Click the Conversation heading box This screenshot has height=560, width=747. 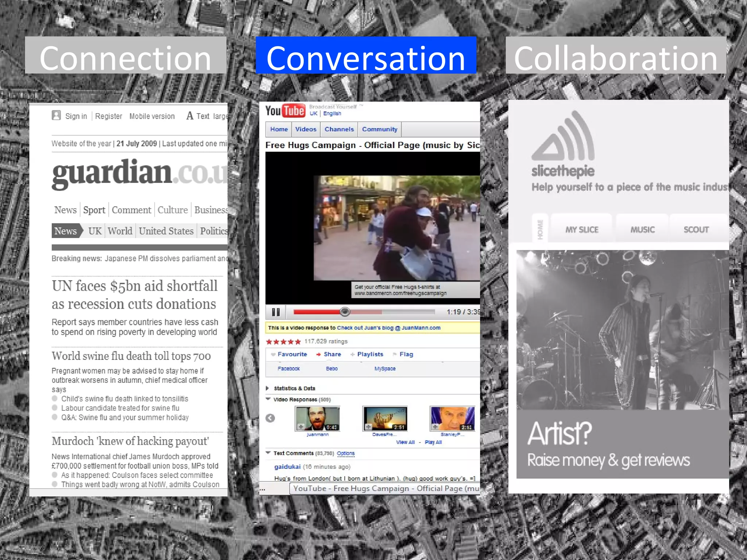point(366,55)
